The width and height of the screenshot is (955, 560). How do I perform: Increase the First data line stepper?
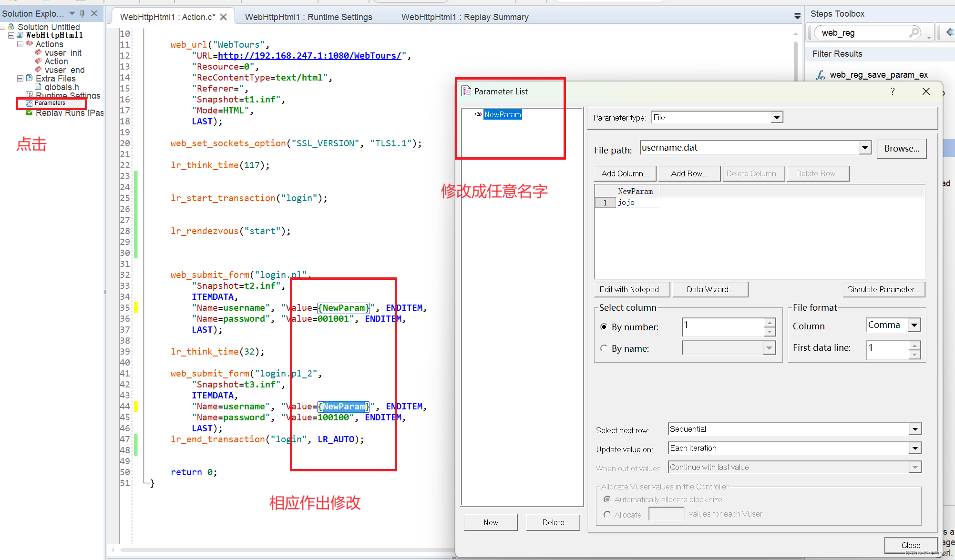tap(914, 346)
